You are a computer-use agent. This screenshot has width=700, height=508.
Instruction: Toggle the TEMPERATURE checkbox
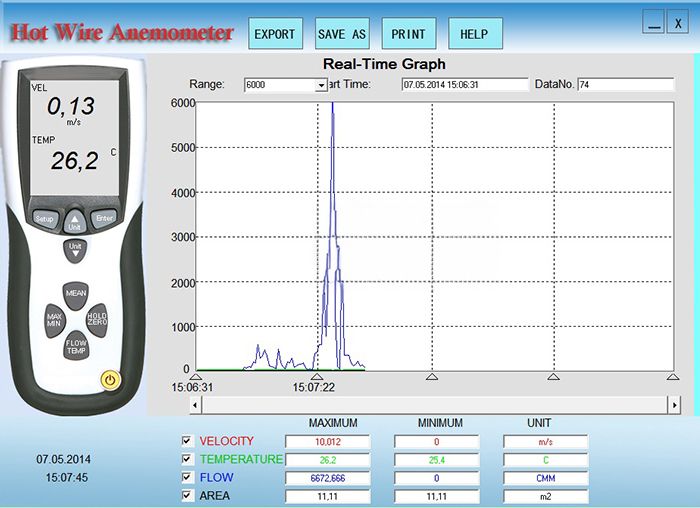(186, 459)
